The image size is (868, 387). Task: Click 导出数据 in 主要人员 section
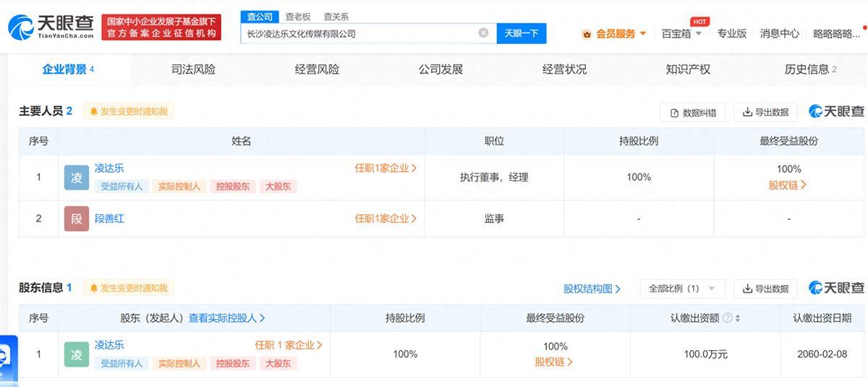(765, 112)
